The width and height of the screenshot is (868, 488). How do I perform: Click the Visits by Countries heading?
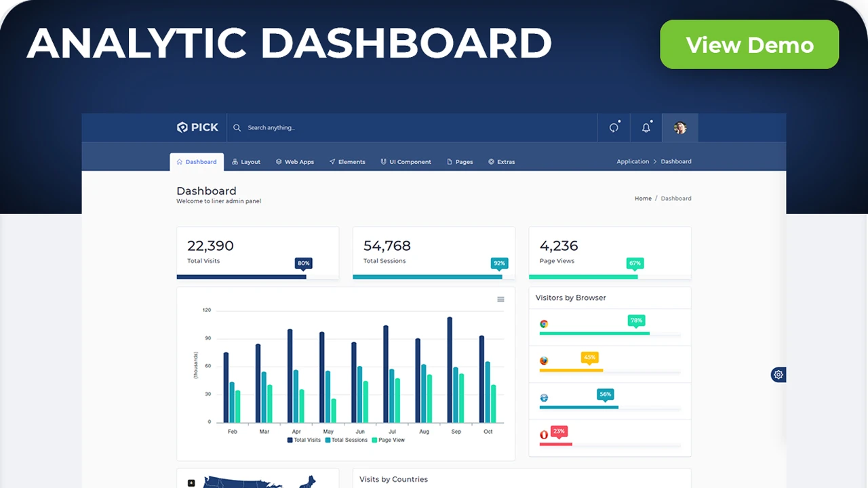pyautogui.click(x=394, y=479)
